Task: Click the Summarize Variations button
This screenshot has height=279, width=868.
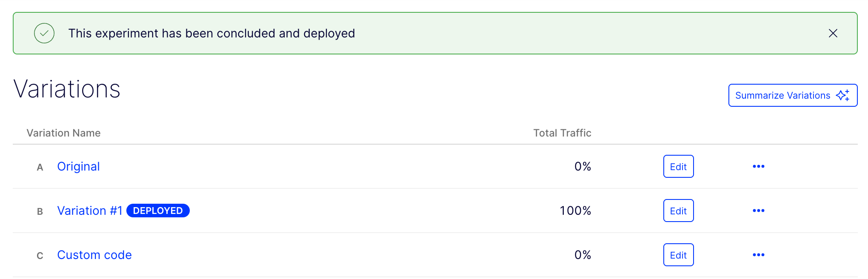Action: click(792, 95)
